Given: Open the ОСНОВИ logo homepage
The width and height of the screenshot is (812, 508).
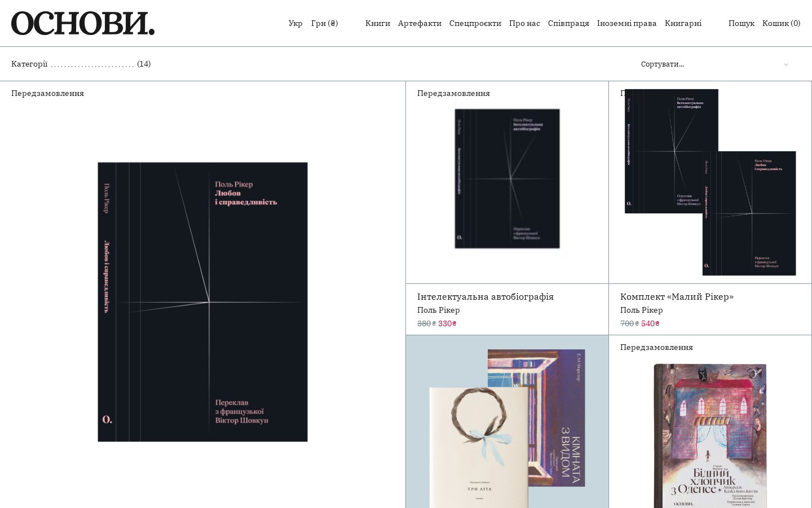Looking at the screenshot, I should pyautogui.click(x=83, y=24).
